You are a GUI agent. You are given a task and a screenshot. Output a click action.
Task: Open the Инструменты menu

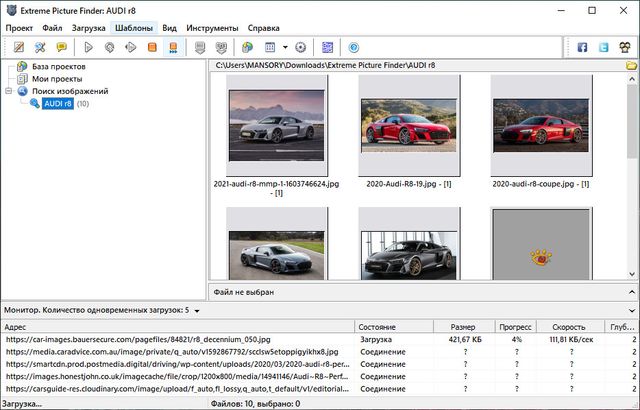[211, 28]
